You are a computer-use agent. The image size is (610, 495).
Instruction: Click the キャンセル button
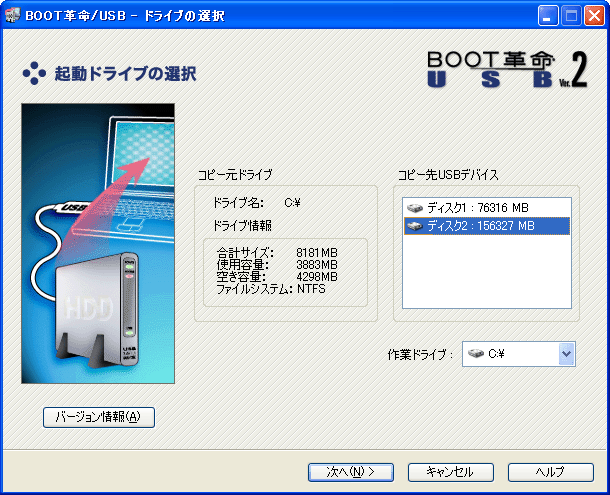[x=450, y=472]
